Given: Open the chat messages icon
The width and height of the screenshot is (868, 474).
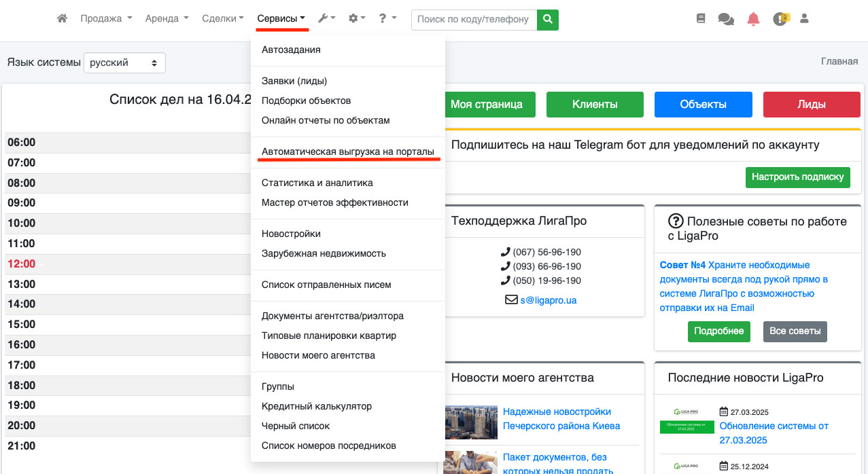Looking at the screenshot, I should pyautogui.click(x=725, y=20).
